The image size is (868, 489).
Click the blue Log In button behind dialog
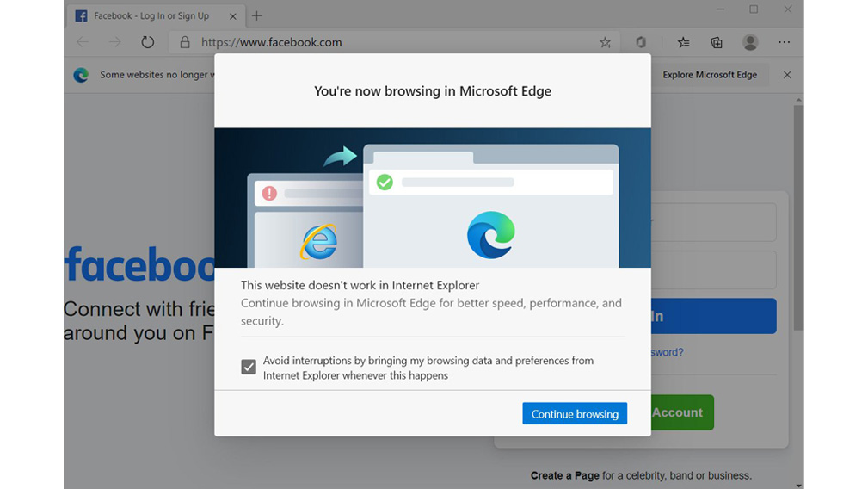pyautogui.click(x=713, y=316)
